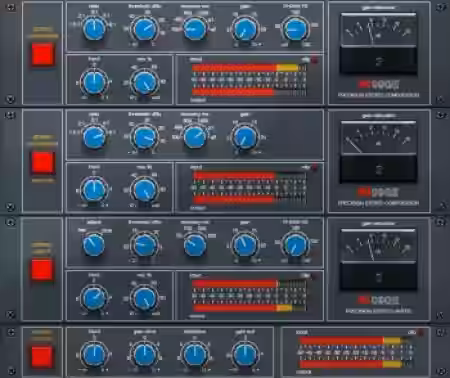Toggle the red bypass button on the second compressor
The height and width of the screenshot is (378, 450).
coord(43,162)
